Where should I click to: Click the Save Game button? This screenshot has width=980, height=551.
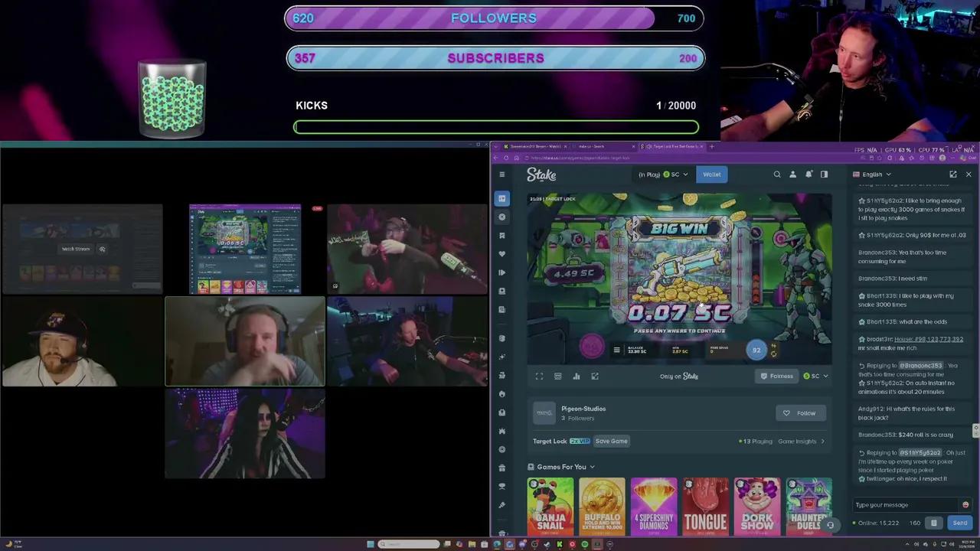click(x=612, y=442)
